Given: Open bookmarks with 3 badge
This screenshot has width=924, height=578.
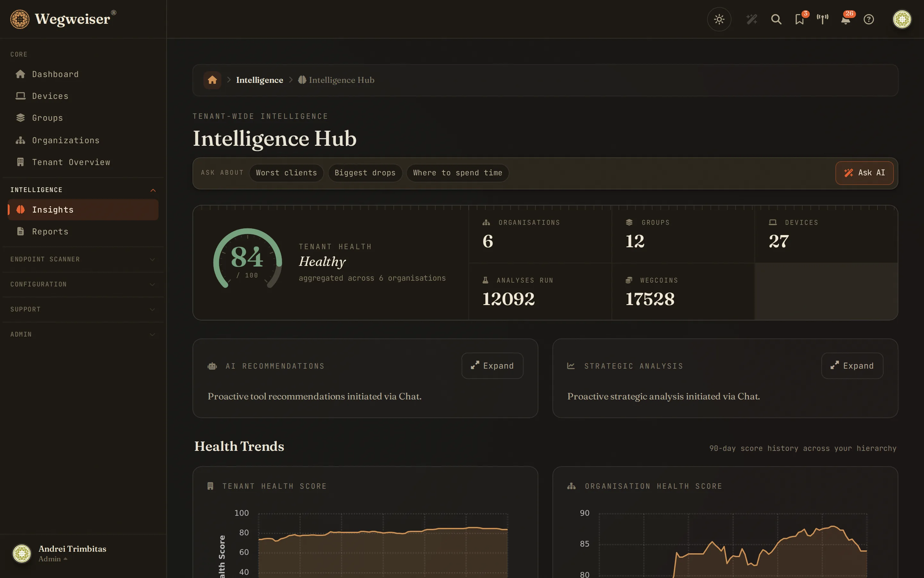Looking at the screenshot, I should pyautogui.click(x=800, y=19).
